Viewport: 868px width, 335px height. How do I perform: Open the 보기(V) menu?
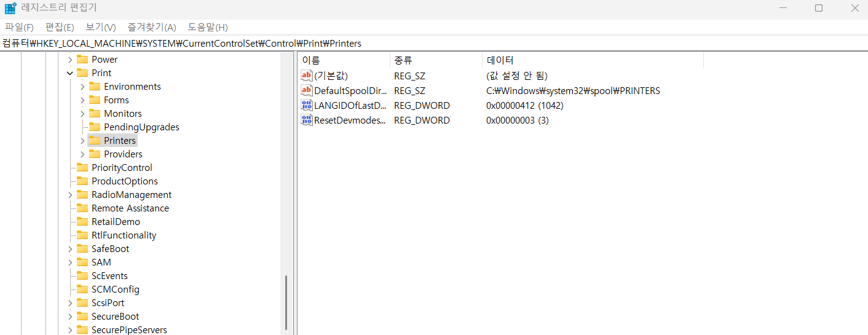(101, 27)
